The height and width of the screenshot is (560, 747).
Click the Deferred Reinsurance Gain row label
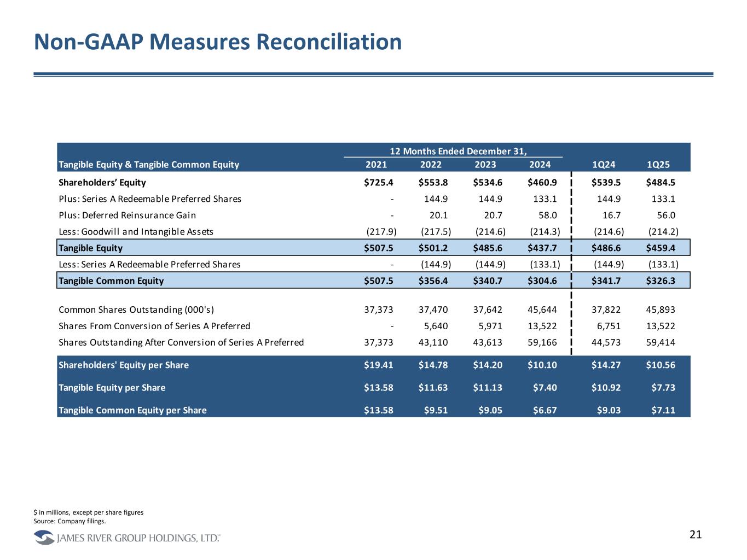(127, 215)
